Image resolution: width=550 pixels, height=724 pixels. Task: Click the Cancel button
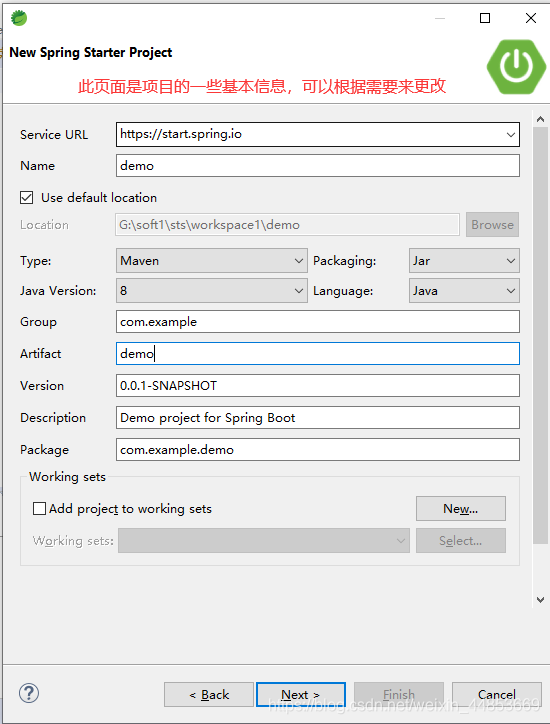click(496, 694)
